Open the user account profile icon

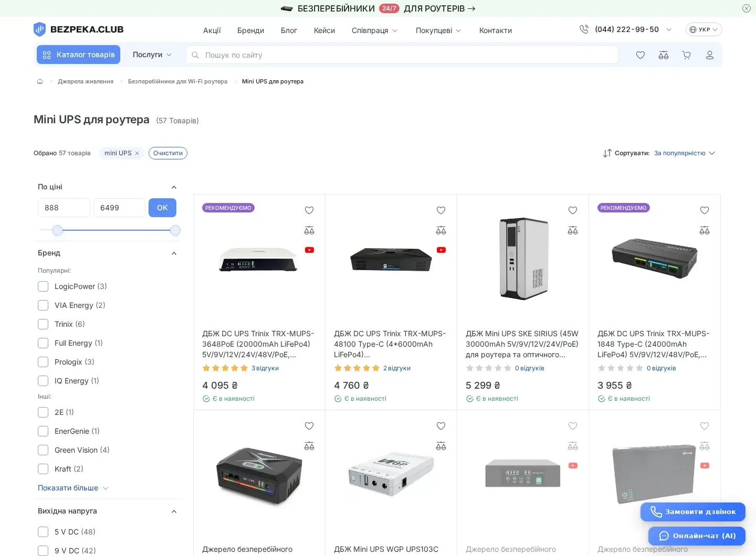[710, 55]
